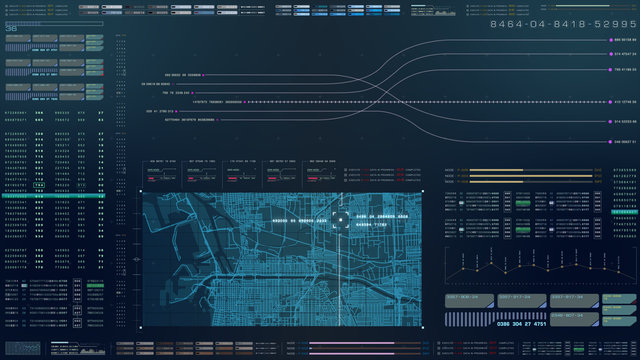The width and height of the screenshot is (640, 360).
Task: Select the map frame's upper-right corner handle
Action: pyautogui.click(x=422, y=191)
